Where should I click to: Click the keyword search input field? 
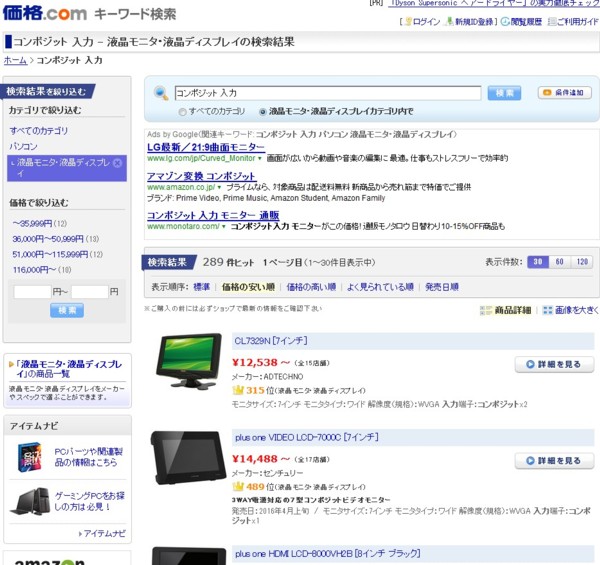(328, 93)
